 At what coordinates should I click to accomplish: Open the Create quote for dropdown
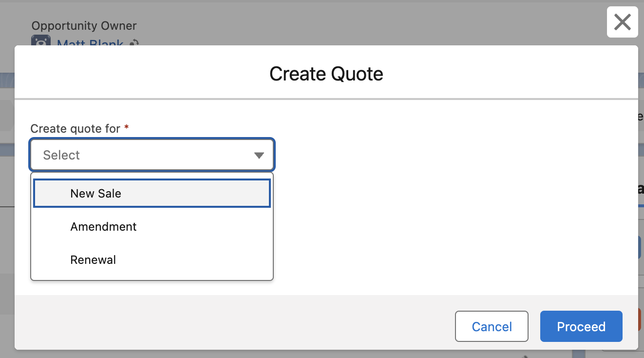coord(152,155)
